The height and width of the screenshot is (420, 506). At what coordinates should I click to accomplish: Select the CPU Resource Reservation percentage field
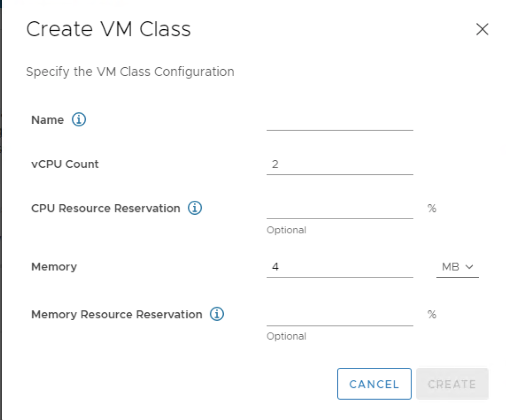click(340, 210)
